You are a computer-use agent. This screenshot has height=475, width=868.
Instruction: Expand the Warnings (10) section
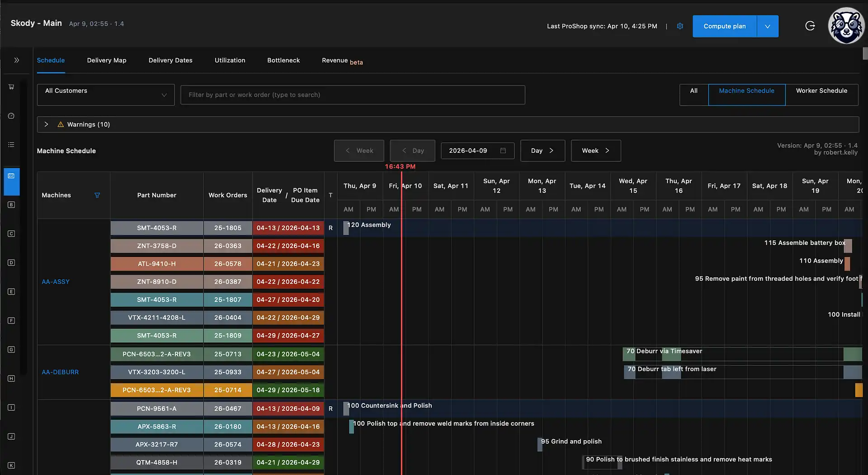[46, 124]
